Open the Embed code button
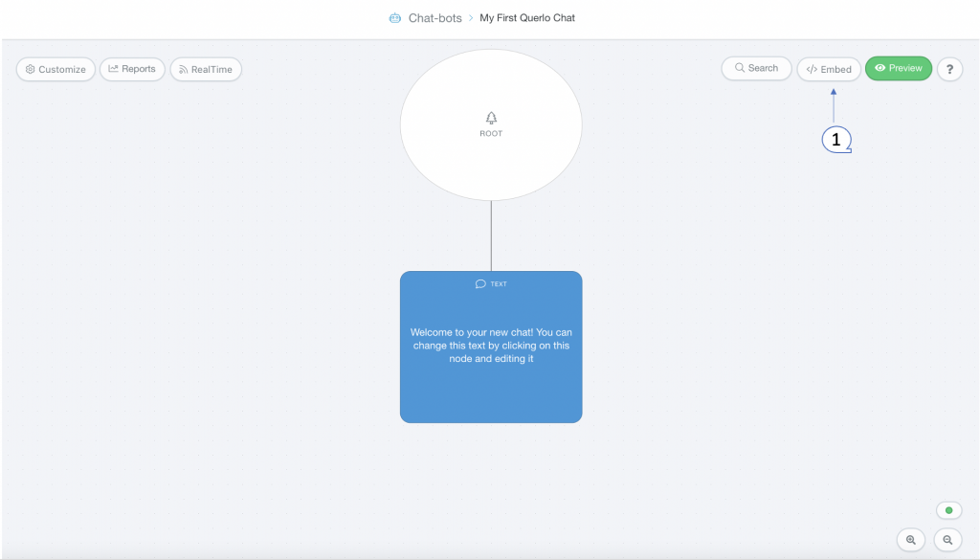This screenshot has height=560, width=980. tap(829, 69)
